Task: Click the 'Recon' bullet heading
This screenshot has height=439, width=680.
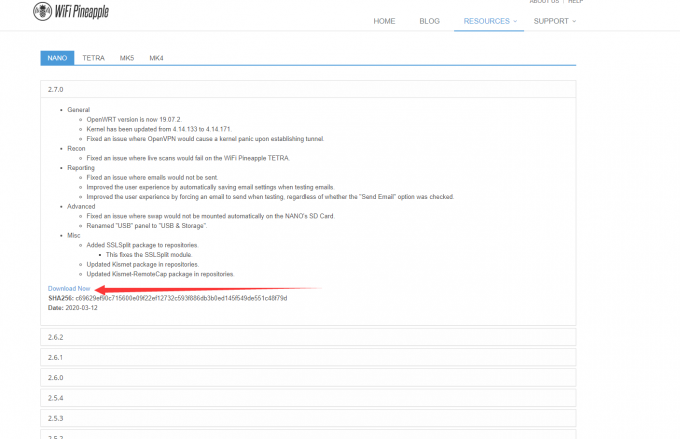Action: click(x=76, y=148)
